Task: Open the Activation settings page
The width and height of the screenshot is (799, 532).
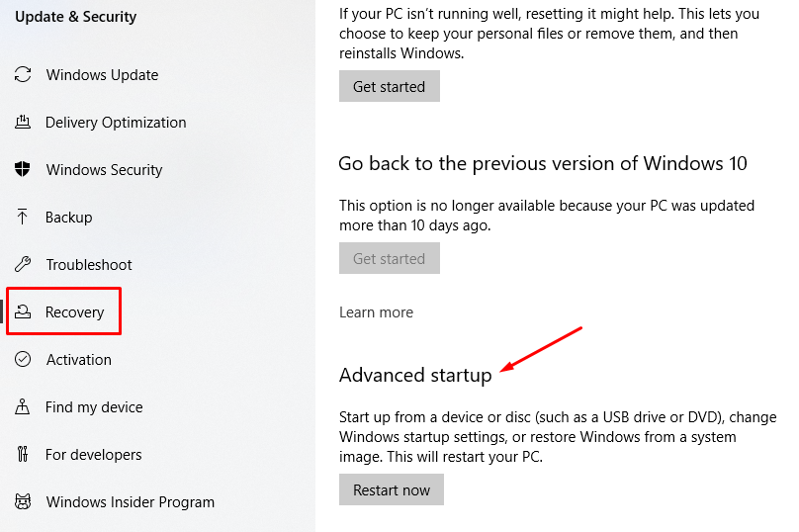Action: (78, 360)
